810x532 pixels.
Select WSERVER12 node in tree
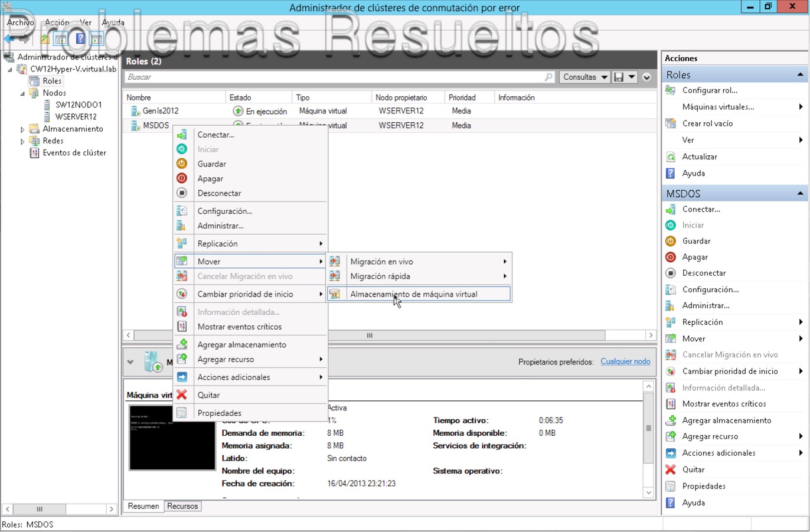click(x=76, y=117)
